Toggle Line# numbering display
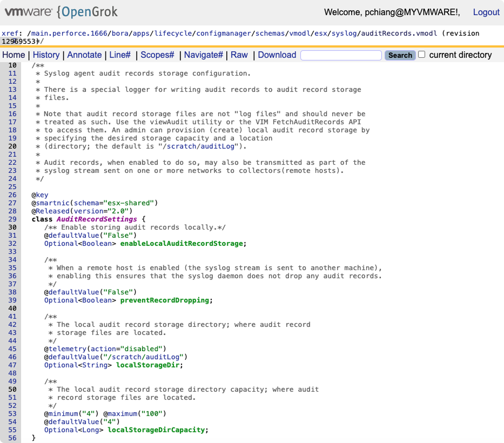The image size is (504, 443). 121,55
